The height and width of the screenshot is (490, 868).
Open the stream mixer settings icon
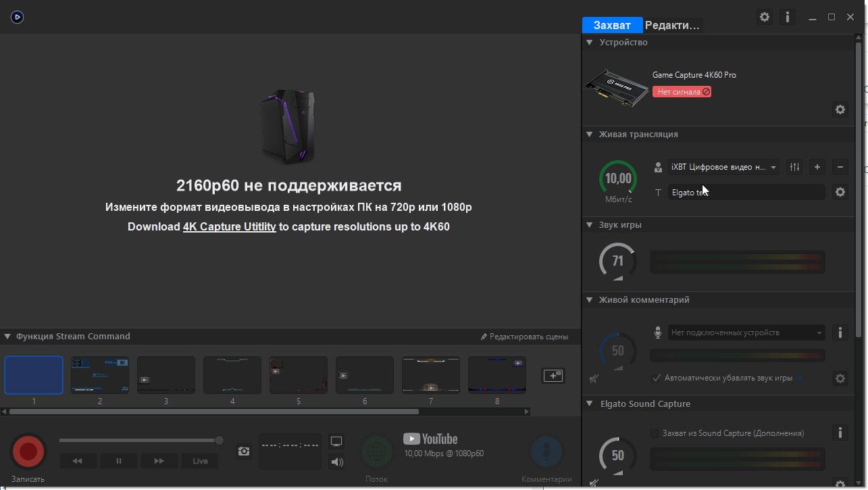tap(794, 167)
